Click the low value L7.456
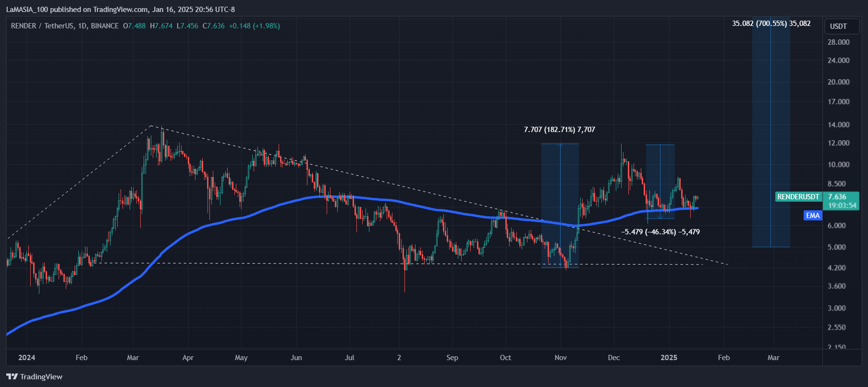868x387 pixels. 187,26
